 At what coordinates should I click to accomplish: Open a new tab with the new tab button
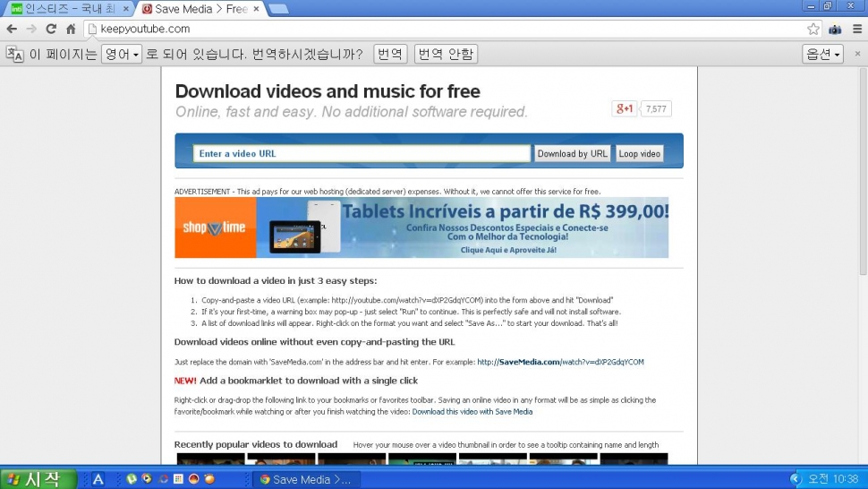(278, 9)
